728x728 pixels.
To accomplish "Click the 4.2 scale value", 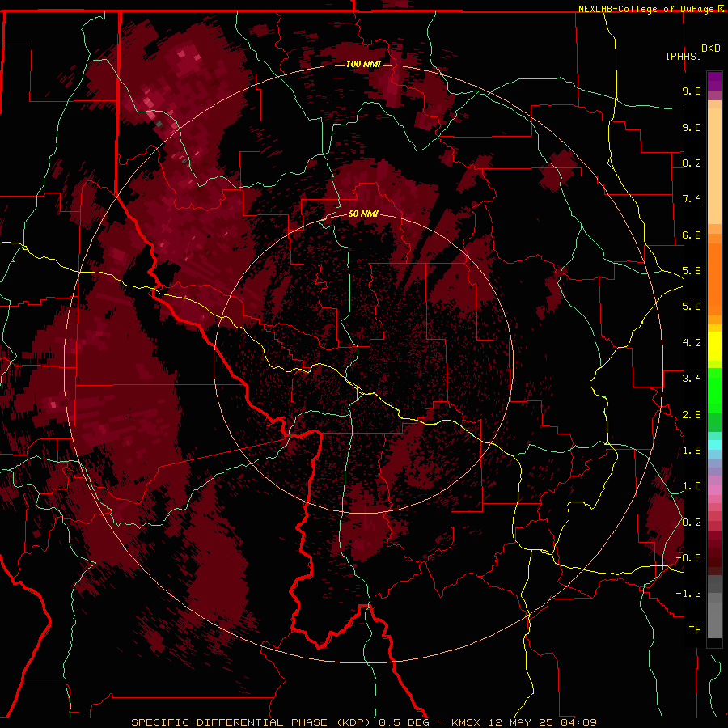I will point(692,343).
